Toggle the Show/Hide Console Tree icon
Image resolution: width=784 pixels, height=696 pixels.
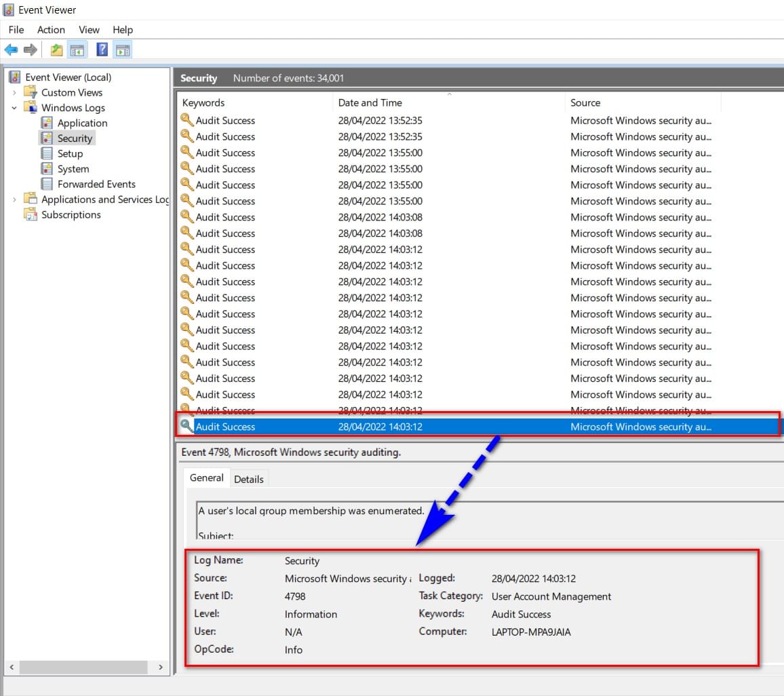click(x=77, y=50)
